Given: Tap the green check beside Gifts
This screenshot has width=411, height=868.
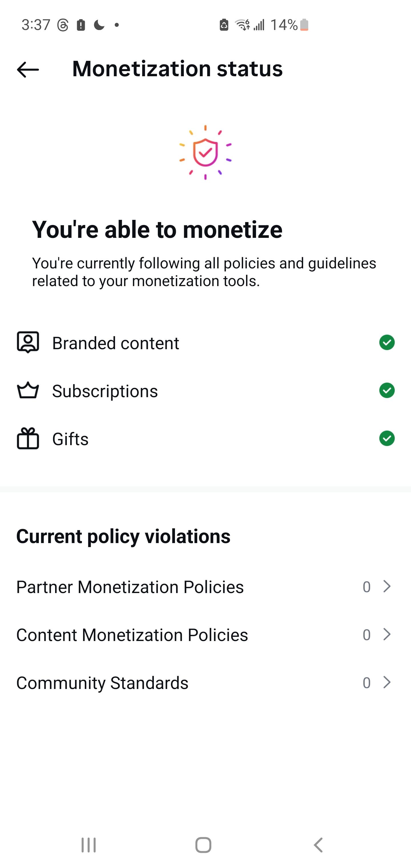Looking at the screenshot, I should point(387,438).
